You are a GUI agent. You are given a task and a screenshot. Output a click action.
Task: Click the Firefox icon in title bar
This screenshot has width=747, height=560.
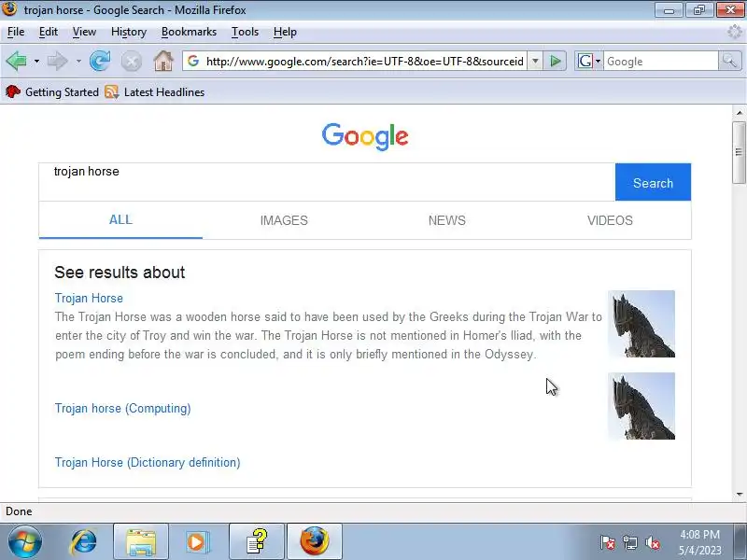click(x=9, y=9)
